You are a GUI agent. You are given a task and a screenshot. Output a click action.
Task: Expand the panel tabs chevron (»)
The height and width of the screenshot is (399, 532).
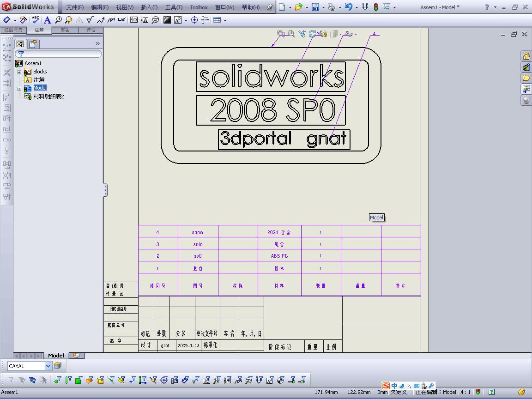point(97,43)
